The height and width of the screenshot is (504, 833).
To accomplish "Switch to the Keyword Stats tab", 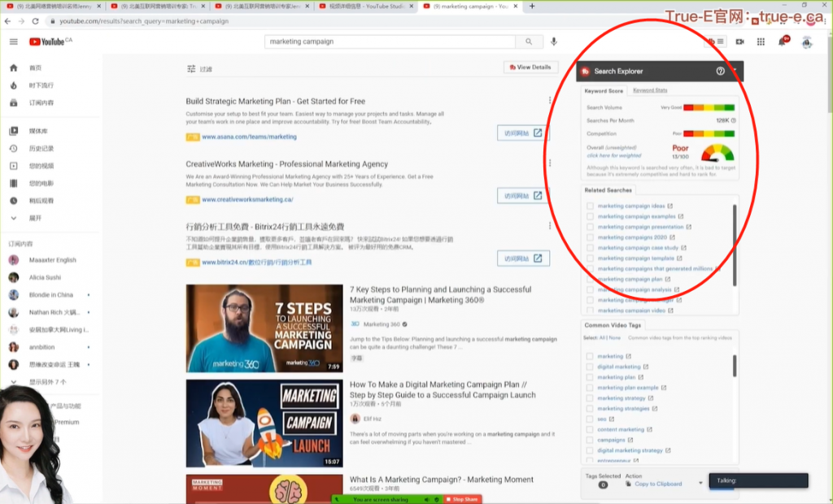I will 650,90.
